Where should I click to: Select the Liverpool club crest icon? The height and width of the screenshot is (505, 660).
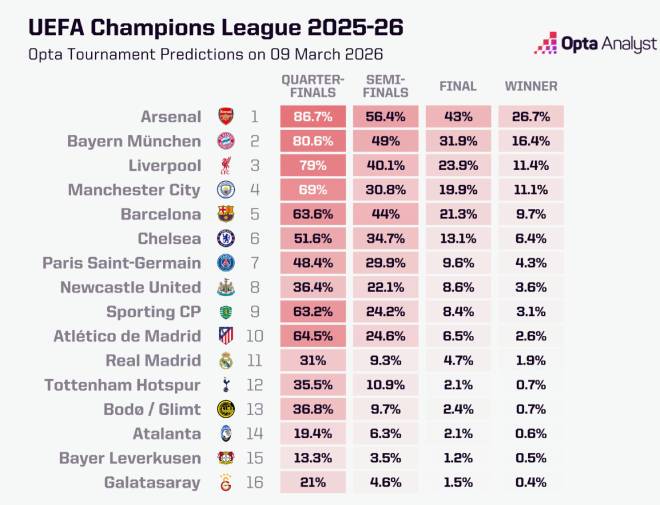(225, 165)
